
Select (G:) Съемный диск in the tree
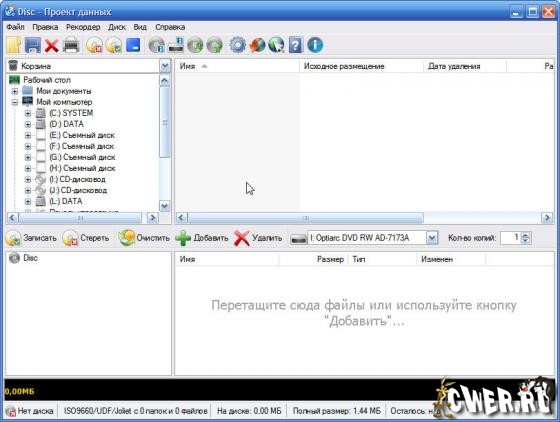pos(82,157)
